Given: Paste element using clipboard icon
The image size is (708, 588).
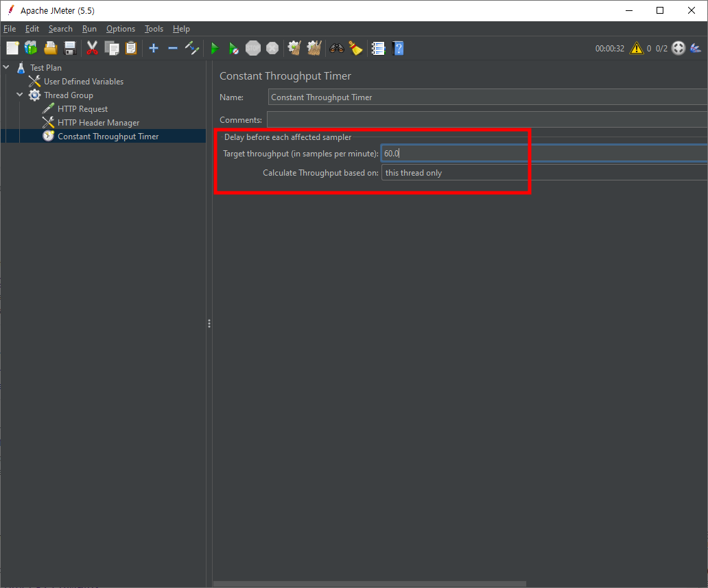Looking at the screenshot, I should [131, 48].
